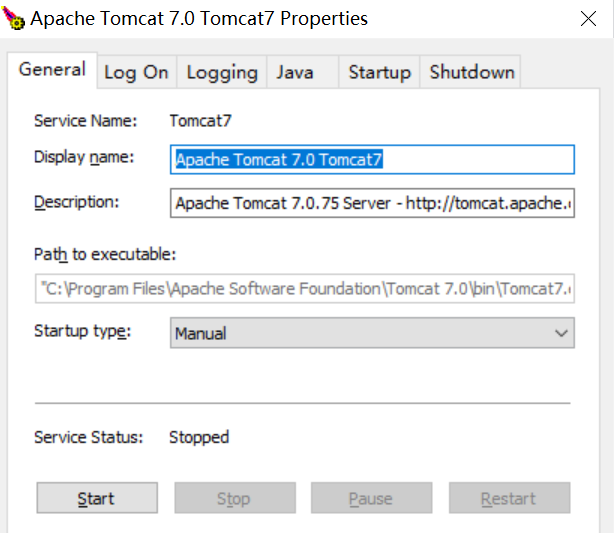The width and height of the screenshot is (614, 533).
Task: Open the Startup tab
Action: (379, 72)
